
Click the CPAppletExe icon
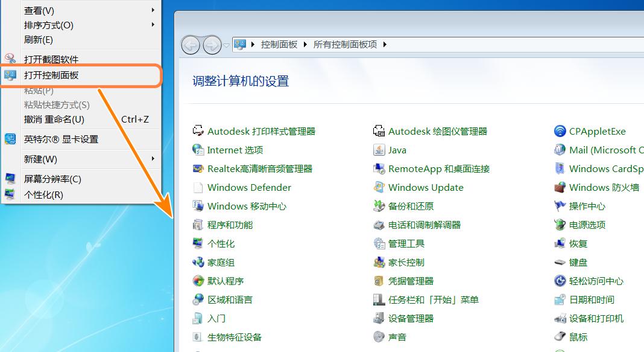(560, 131)
